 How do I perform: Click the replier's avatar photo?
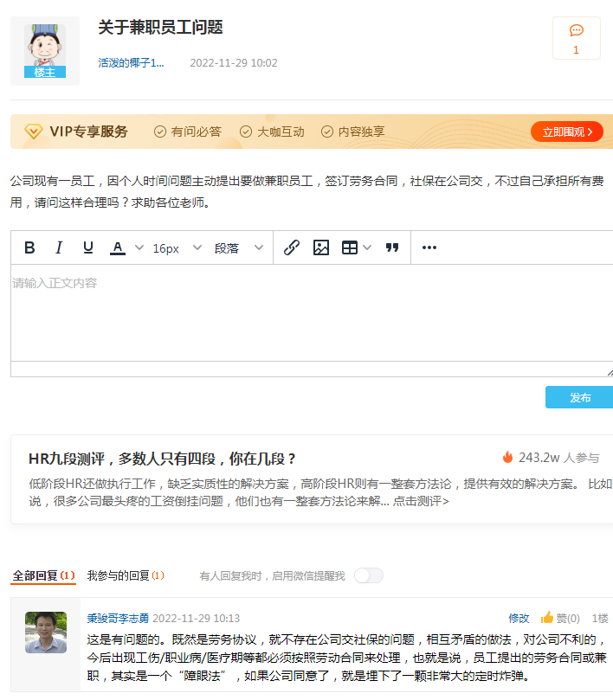click(46, 633)
